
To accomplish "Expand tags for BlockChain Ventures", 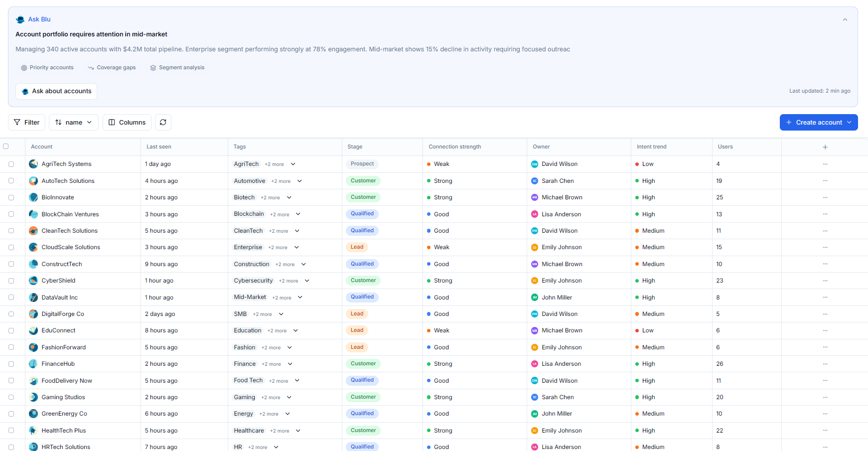I will 298,214.
